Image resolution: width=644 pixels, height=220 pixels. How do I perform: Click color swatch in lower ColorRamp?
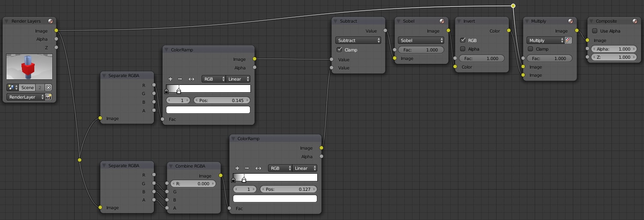(x=275, y=199)
